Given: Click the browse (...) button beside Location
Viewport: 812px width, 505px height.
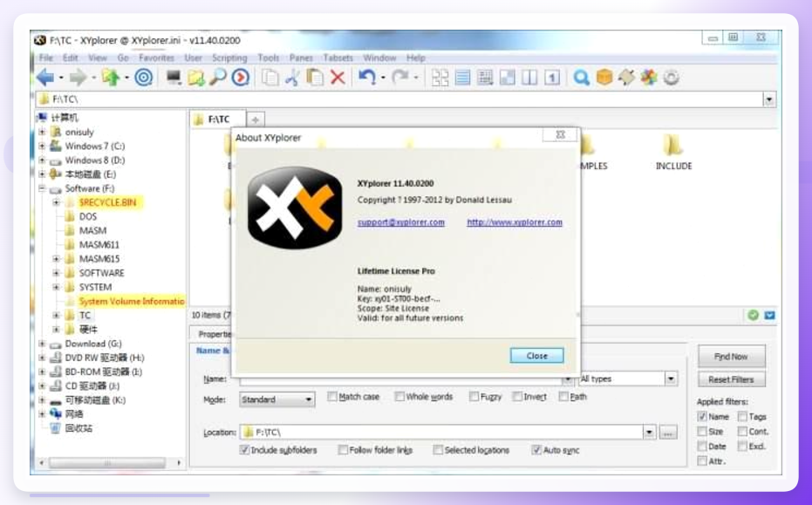Looking at the screenshot, I should pos(668,432).
